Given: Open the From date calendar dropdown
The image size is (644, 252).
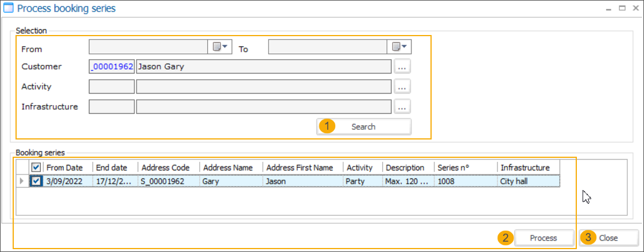Looking at the screenshot, I should (x=220, y=47).
